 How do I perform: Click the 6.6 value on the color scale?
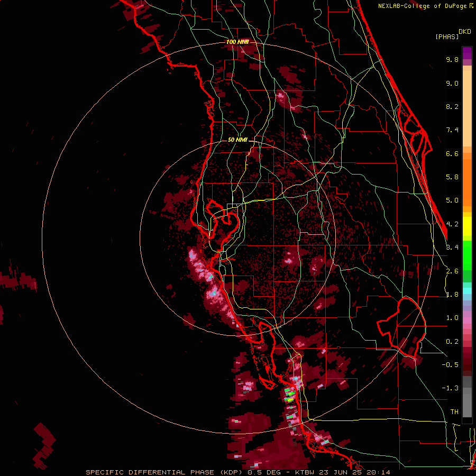[x=452, y=153]
